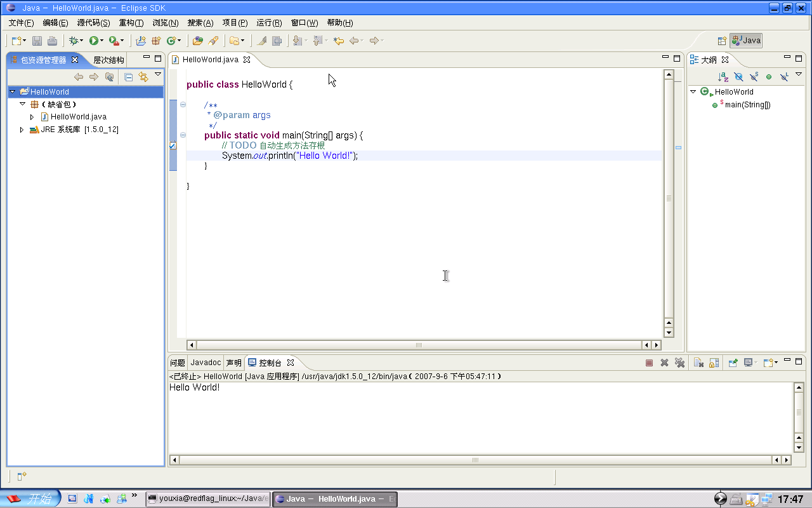Run program with green play icon
This screenshot has width=812, height=508.
93,41
